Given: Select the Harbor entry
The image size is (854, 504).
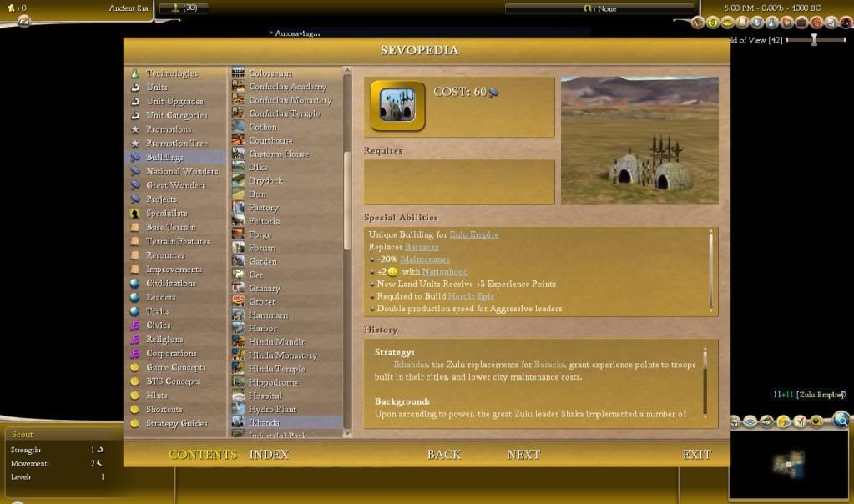Looking at the screenshot, I should pyautogui.click(x=262, y=329).
